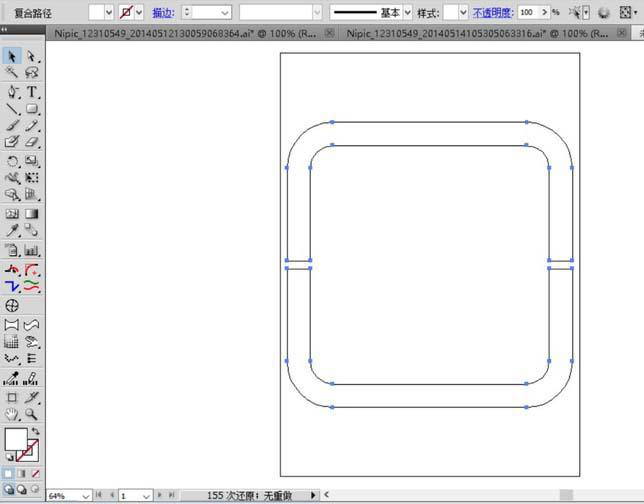Click the opacity value field showing 100
Screen dimensions: 644x504
(x=529, y=13)
